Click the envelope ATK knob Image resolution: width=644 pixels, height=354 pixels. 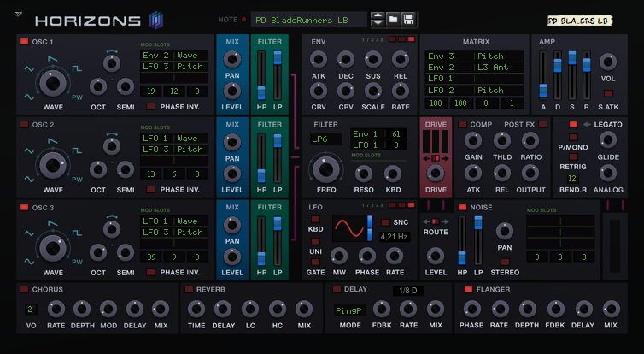tap(319, 60)
